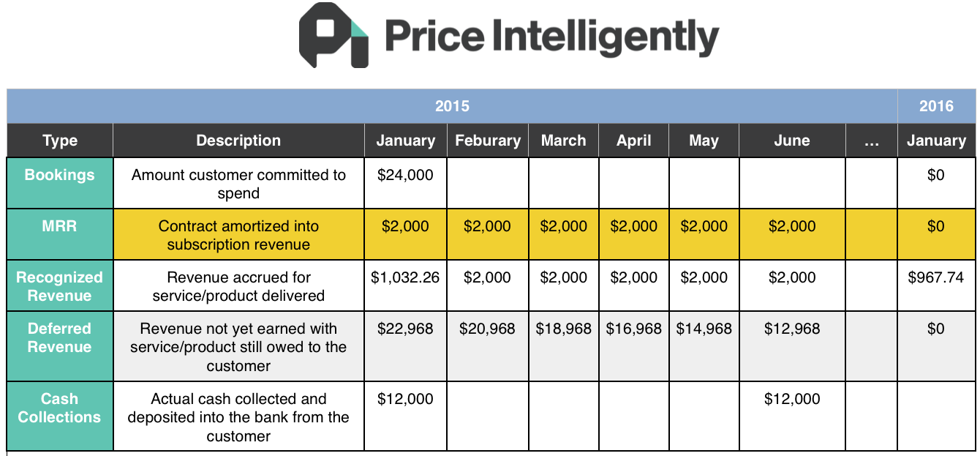The height and width of the screenshot is (456, 980).
Task: Click the Type column header
Action: coord(60,141)
